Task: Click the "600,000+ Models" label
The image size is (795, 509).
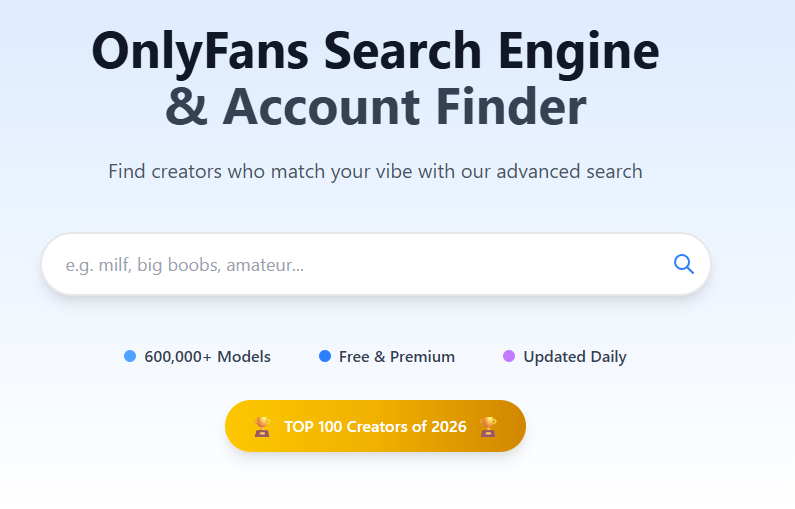Action: pos(207,357)
